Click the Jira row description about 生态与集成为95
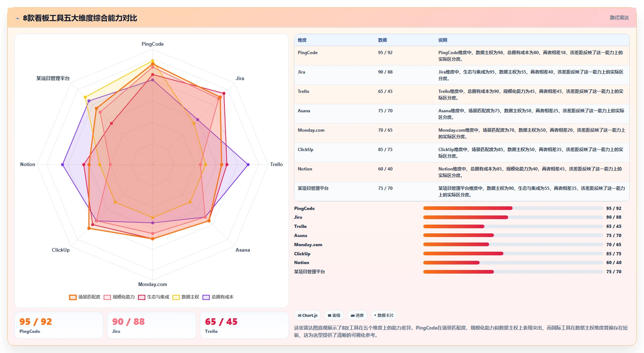 [x=531, y=75]
